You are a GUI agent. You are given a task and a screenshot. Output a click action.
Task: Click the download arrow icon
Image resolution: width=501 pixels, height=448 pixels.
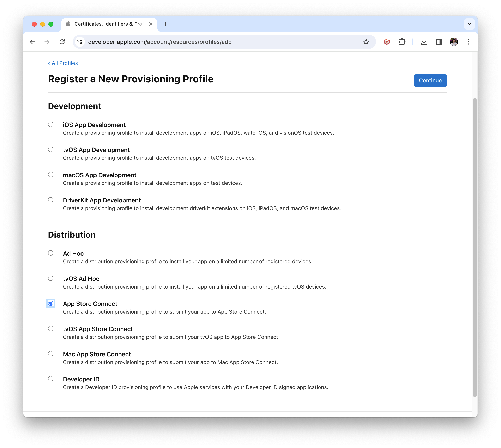click(424, 42)
